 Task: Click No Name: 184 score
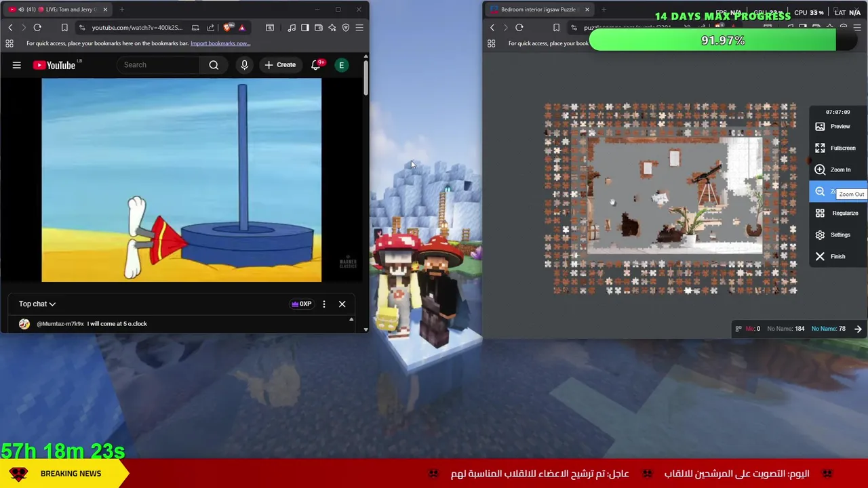785,329
